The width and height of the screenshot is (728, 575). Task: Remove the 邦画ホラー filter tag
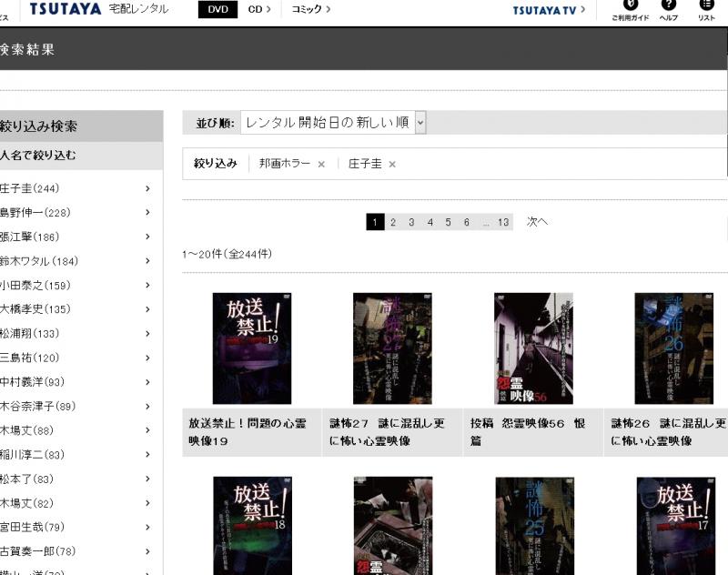321,165
